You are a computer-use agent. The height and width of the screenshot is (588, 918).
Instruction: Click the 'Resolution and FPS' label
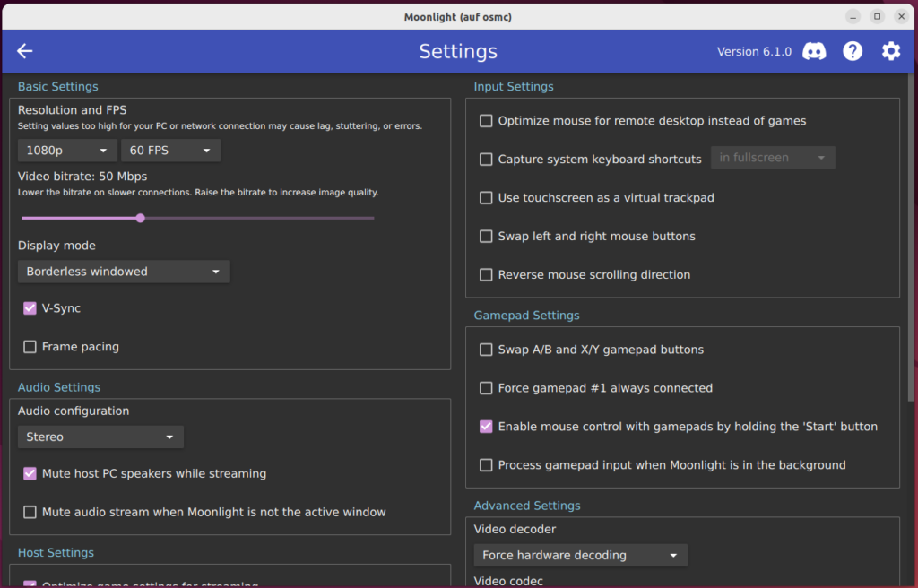(72, 110)
